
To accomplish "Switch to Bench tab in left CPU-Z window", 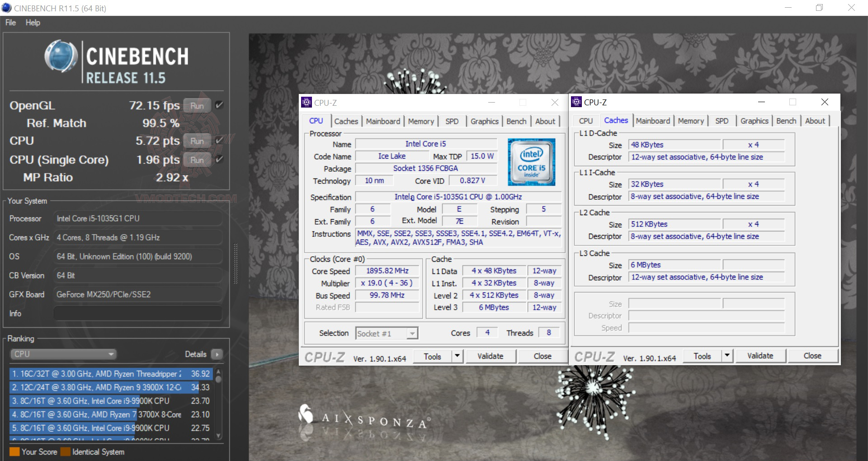I will click(x=516, y=121).
